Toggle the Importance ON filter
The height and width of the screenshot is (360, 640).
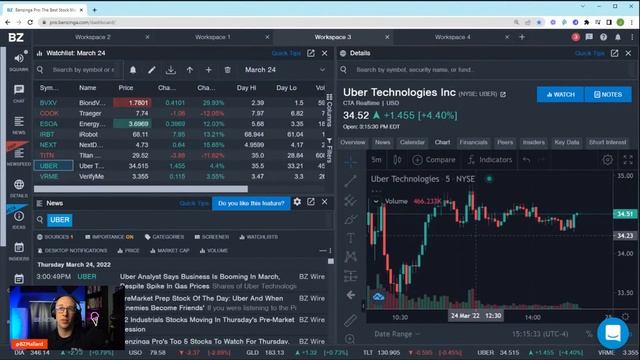point(109,237)
